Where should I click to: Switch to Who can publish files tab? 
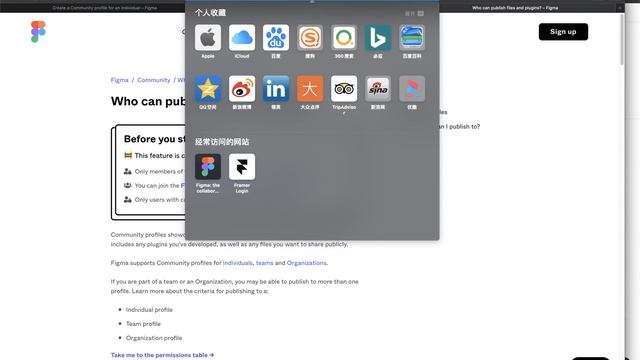pyautogui.click(x=515, y=8)
